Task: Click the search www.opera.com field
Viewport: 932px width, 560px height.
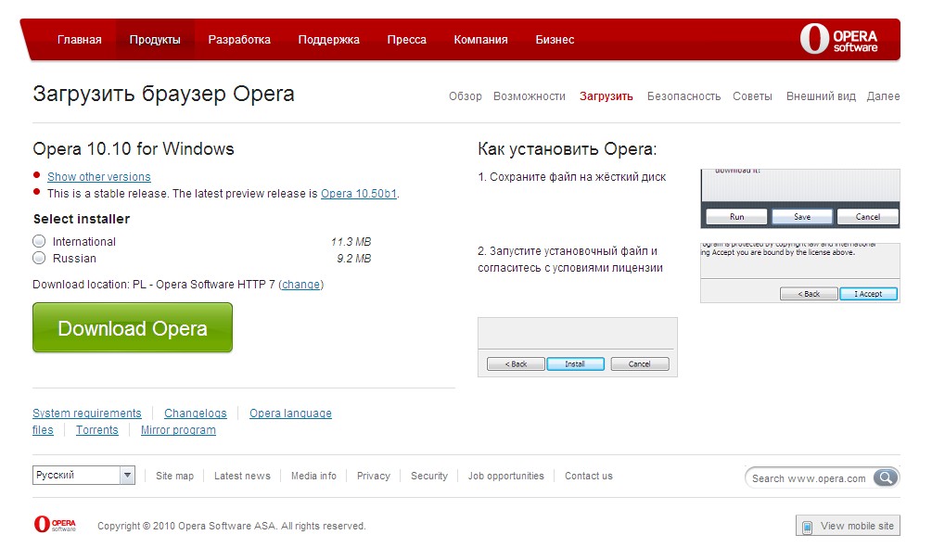Action: [809, 478]
